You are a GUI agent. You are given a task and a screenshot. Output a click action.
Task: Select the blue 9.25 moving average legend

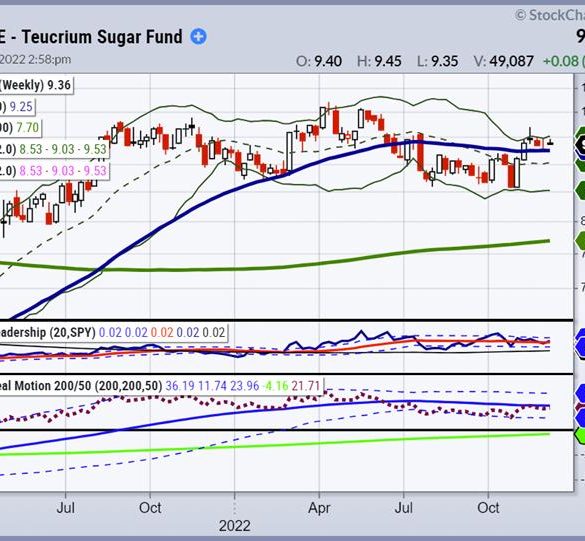coord(21,107)
